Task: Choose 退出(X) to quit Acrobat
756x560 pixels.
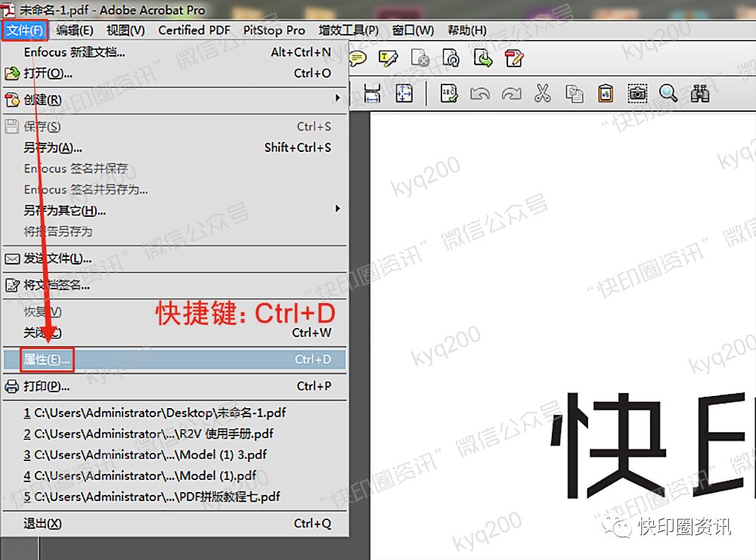Action: point(175,524)
